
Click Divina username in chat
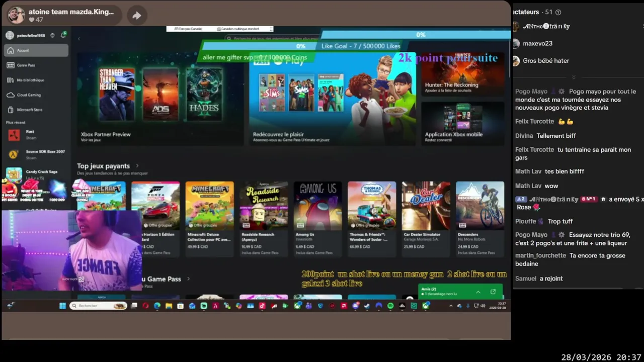point(524,136)
